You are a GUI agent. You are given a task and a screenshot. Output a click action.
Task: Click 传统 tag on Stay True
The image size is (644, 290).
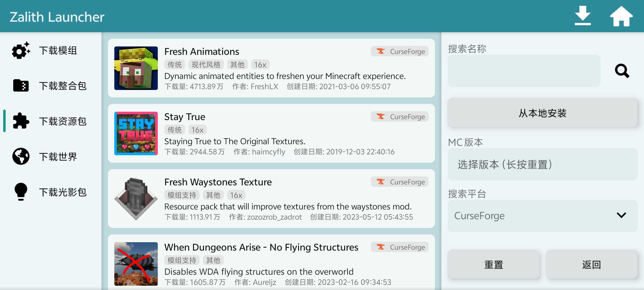175,130
